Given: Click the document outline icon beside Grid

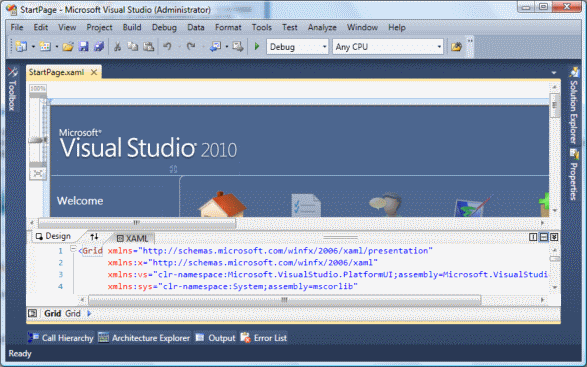Looking at the screenshot, I should coord(33,313).
